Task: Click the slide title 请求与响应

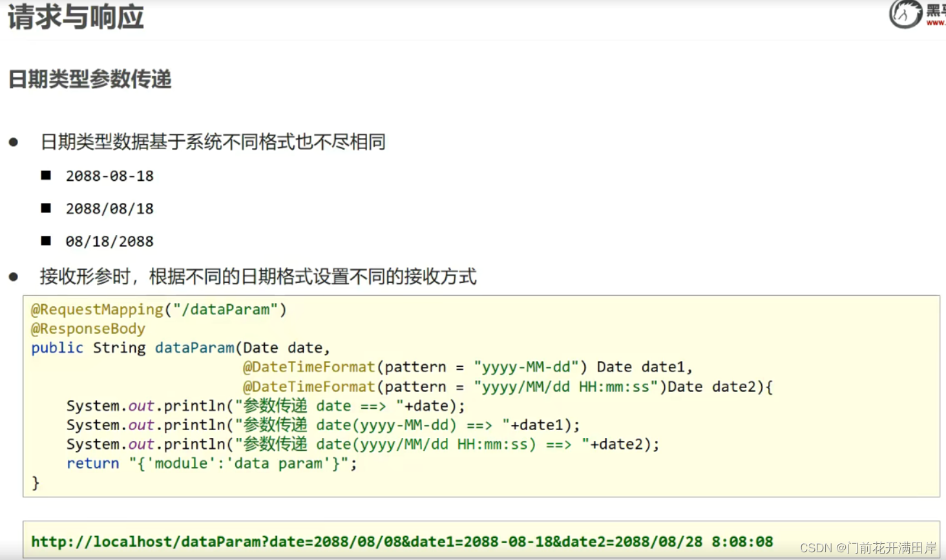Action: tap(76, 16)
